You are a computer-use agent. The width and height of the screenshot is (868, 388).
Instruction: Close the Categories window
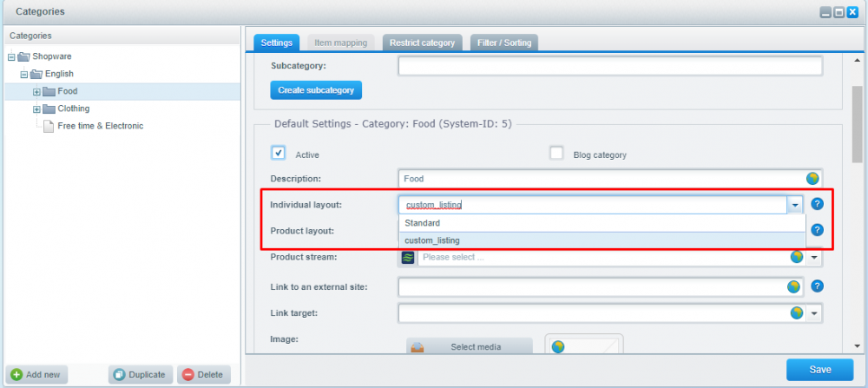[852, 11]
